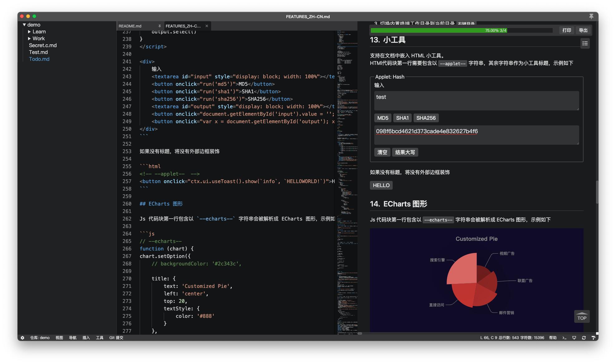
Task: Click the Customized Pie chart title
Action: [x=476, y=239]
